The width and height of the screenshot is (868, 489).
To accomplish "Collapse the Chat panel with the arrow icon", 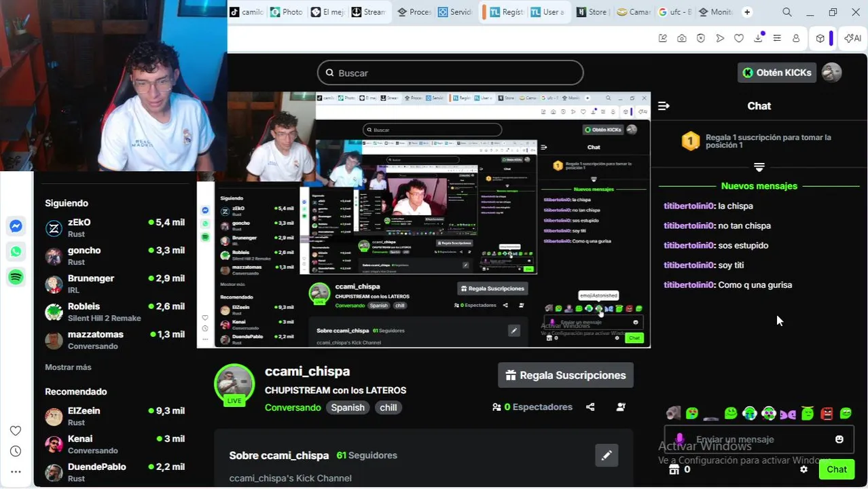I will pos(664,106).
